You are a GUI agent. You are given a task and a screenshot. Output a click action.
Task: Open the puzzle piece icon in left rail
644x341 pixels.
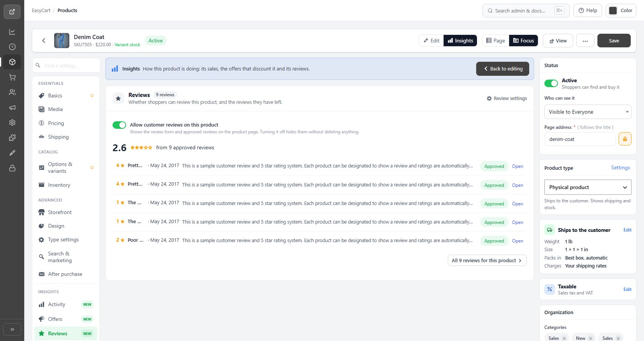pyautogui.click(x=12, y=138)
